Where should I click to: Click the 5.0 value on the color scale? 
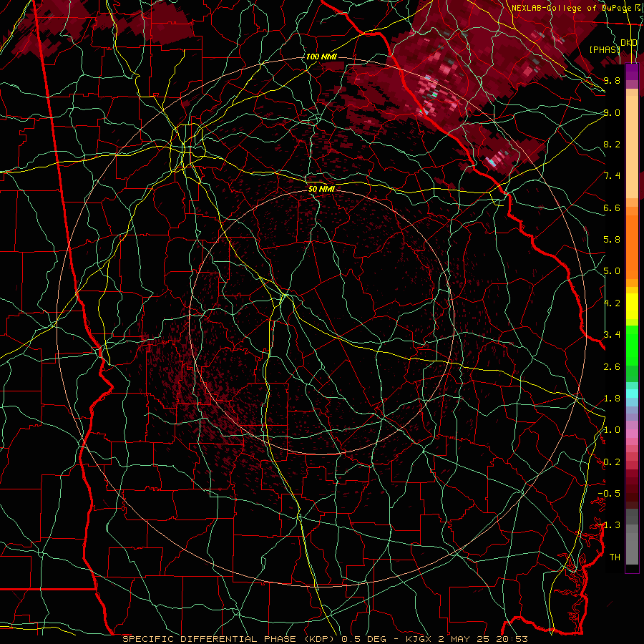click(612, 271)
